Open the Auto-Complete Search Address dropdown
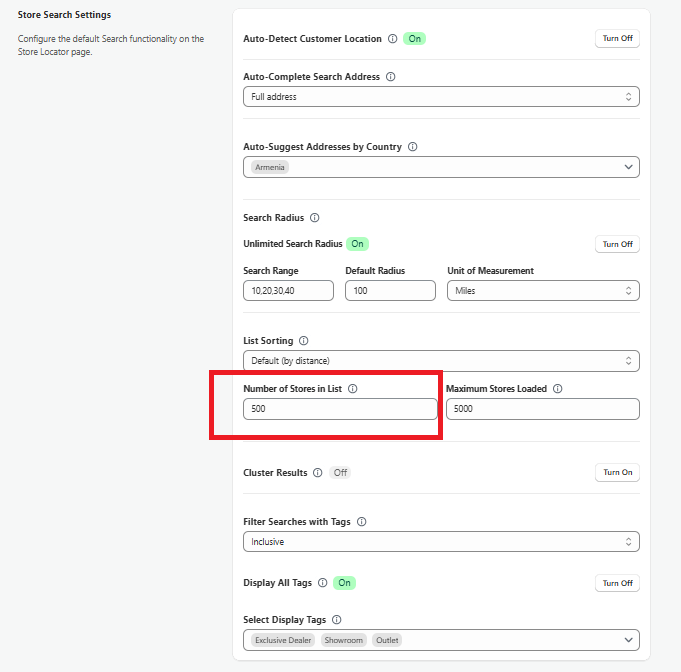The height and width of the screenshot is (672, 681). click(441, 97)
